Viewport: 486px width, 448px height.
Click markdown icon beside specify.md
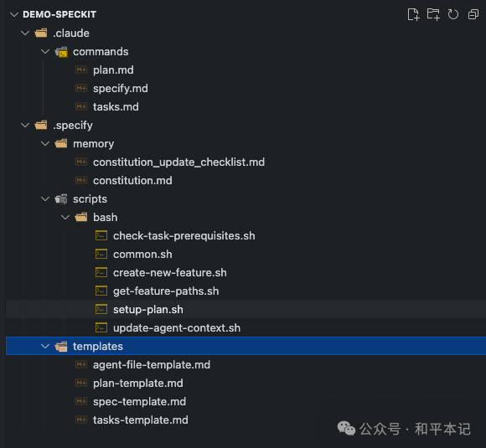[81, 88]
